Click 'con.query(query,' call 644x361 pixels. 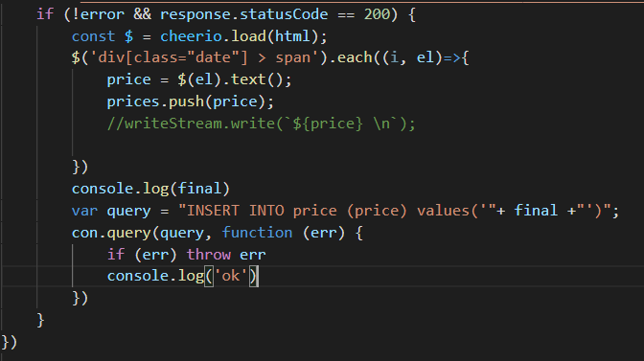142,233
